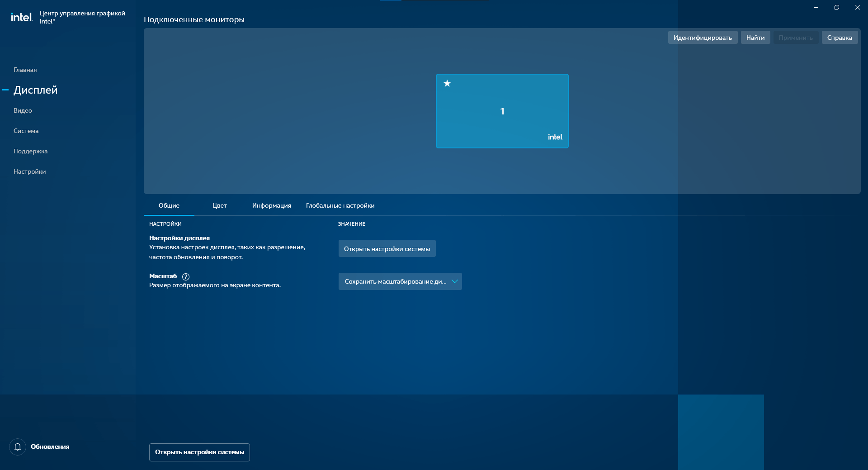The height and width of the screenshot is (470, 868).
Task: Click the Масштаб help question-mark icon
Action: click(186, 276)
